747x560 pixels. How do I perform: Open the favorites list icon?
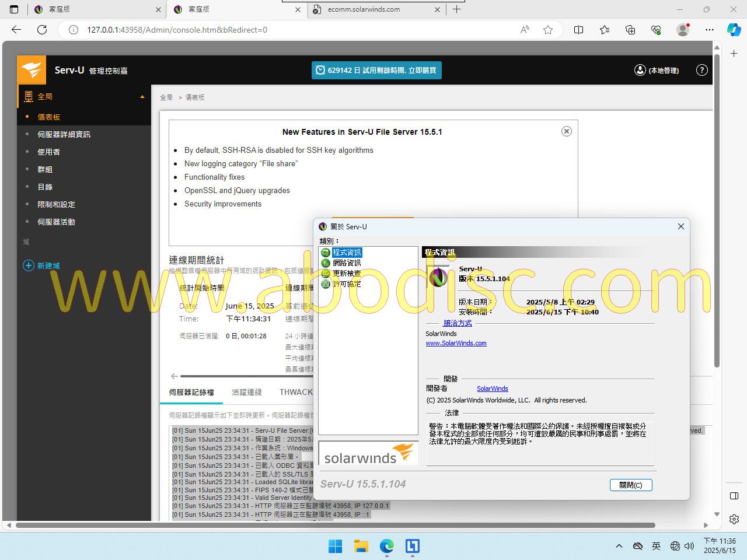click(605, 30)
